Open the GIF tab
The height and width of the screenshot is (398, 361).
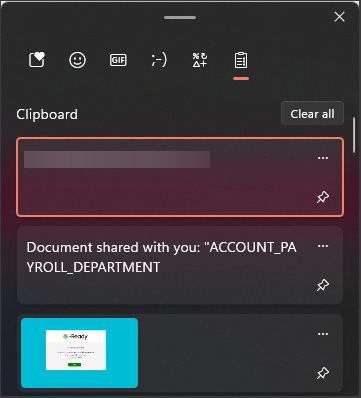point(118,60)
